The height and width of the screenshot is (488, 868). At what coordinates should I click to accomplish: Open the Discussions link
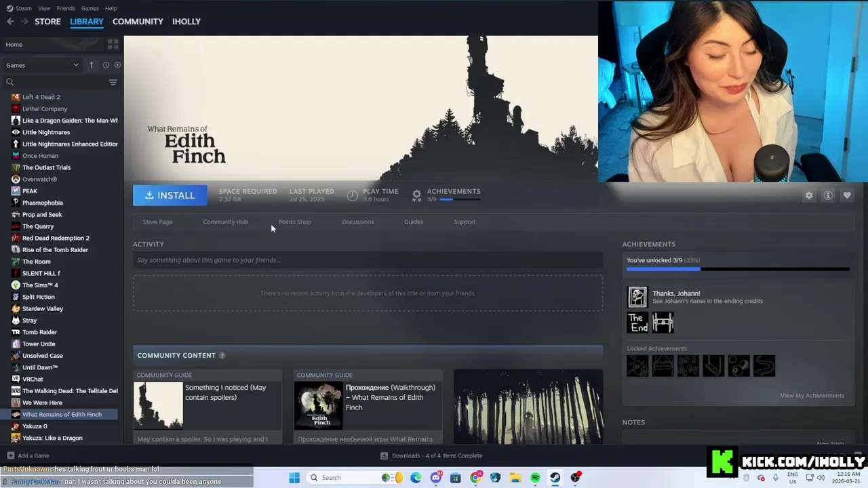358,222
